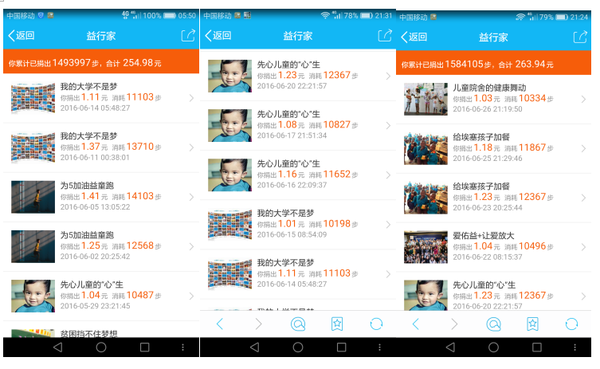Open 我的大学不是梦 title dated 2016-06-11

click(x=89, y=136)
